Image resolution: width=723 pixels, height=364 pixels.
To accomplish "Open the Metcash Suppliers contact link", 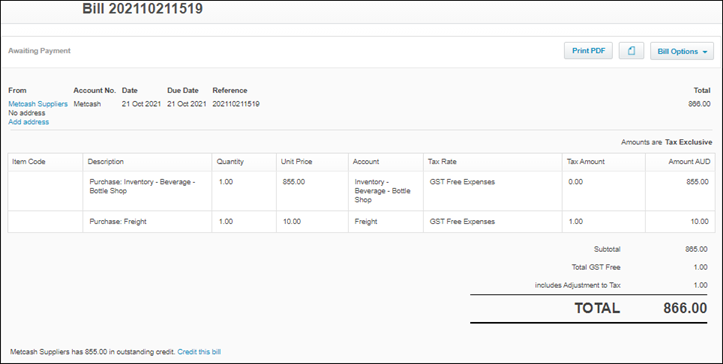I will (38, 104).
